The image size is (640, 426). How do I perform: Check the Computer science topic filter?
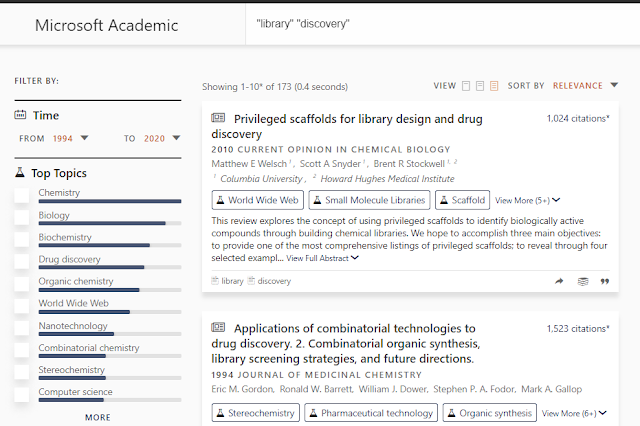click(x=22, y=394)
